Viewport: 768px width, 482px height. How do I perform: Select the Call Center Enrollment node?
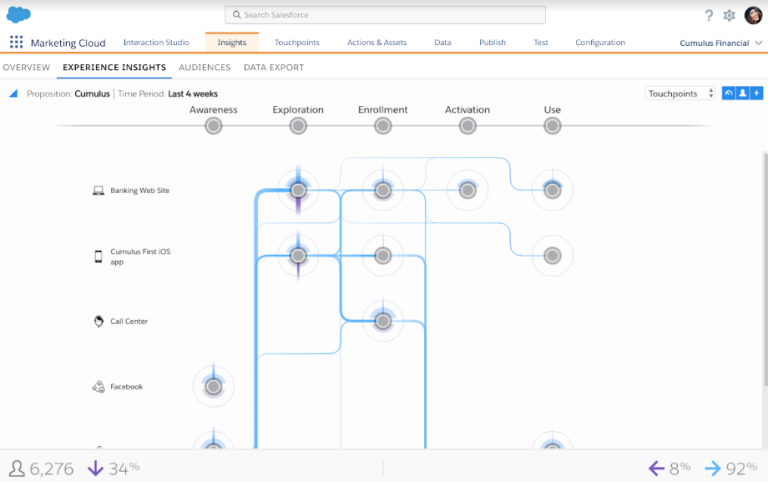click(x=382, y=321)
